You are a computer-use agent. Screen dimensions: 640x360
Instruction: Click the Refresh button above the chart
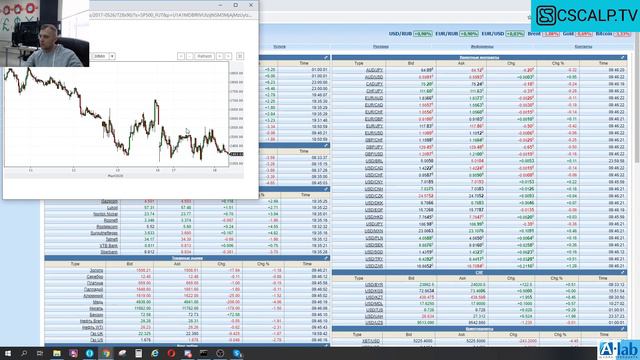[x=204, y=56]
